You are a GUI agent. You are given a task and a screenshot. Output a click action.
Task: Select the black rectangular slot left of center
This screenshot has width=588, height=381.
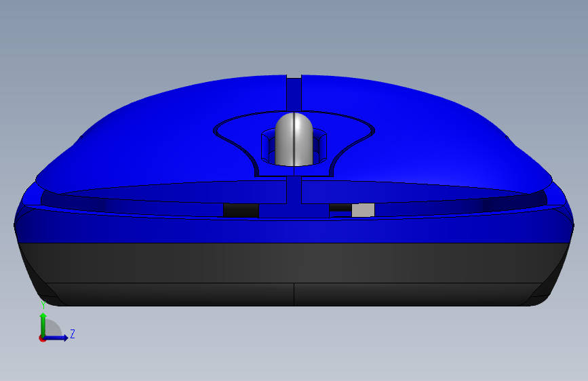(x=241, y=210)
